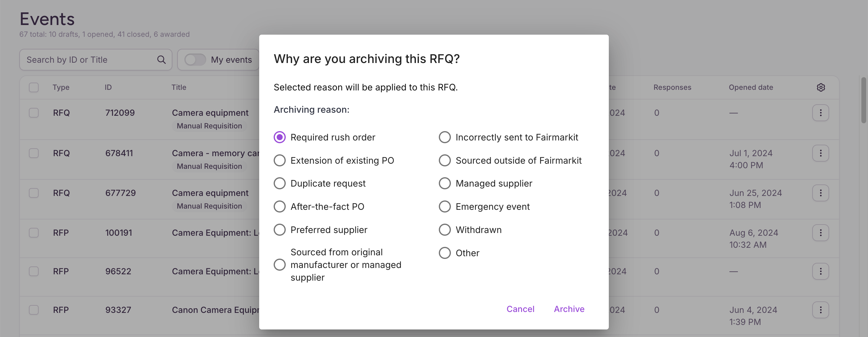
Task: Open more options for RFP 100191
Action: (x=820, y=232)
